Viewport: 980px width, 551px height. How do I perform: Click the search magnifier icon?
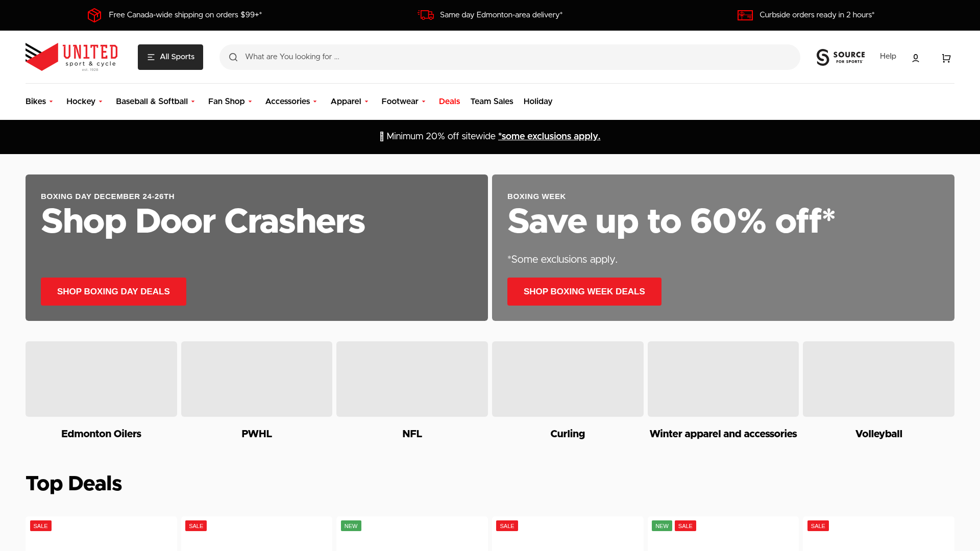click(233, 57)
